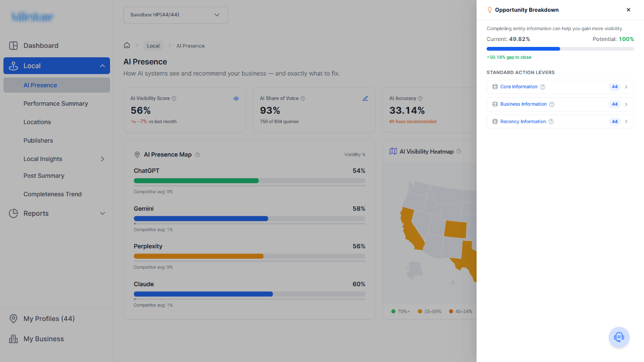The width and height of the screenshot is (644, 362).
Task: Click the edit pencil on AI Share of Voice
Action: point(365,98)
